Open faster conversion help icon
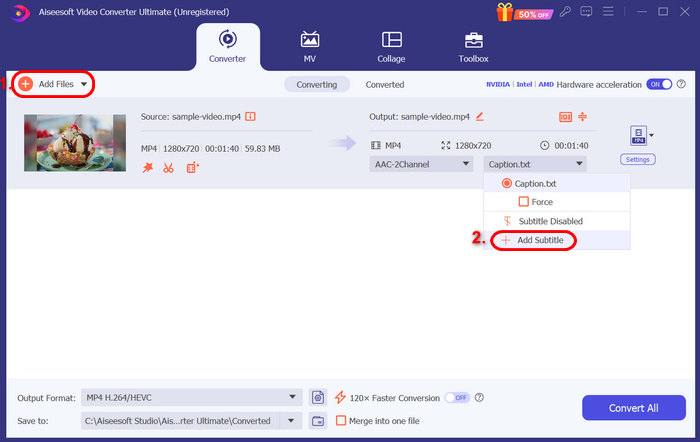The width and height of the screenshot is (700, 442). 479,397
